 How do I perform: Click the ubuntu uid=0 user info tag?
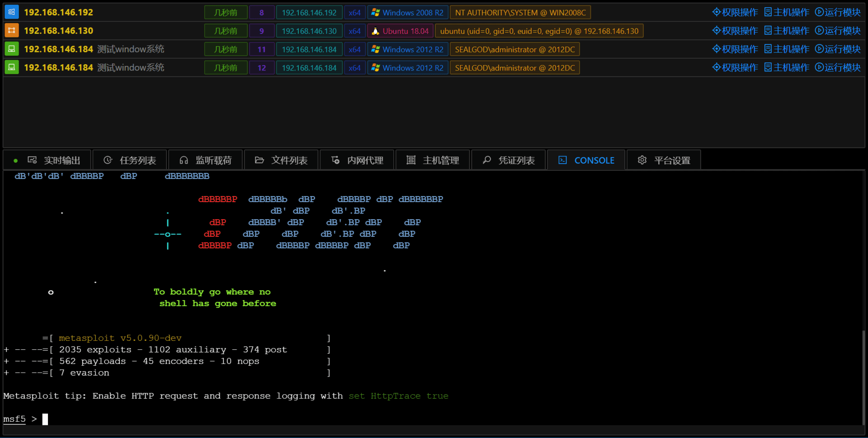(x=539, y=31)
